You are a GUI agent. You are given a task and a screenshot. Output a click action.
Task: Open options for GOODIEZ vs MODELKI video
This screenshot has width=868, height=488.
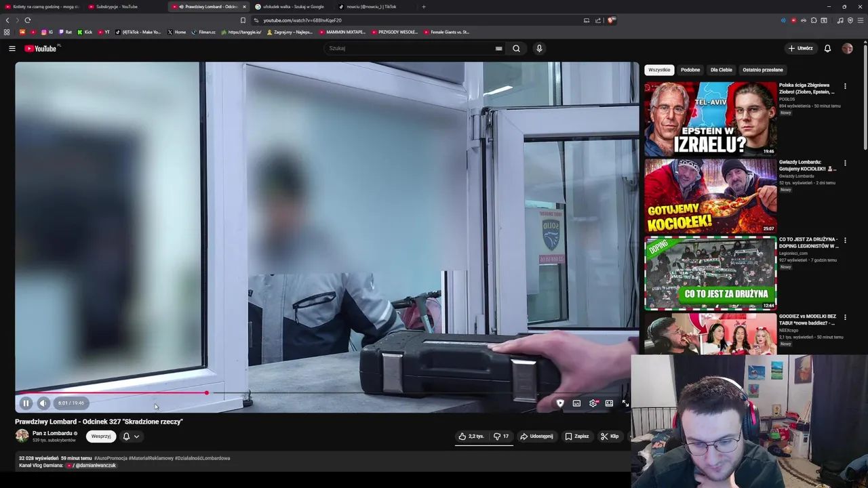[x=845, y=317]
